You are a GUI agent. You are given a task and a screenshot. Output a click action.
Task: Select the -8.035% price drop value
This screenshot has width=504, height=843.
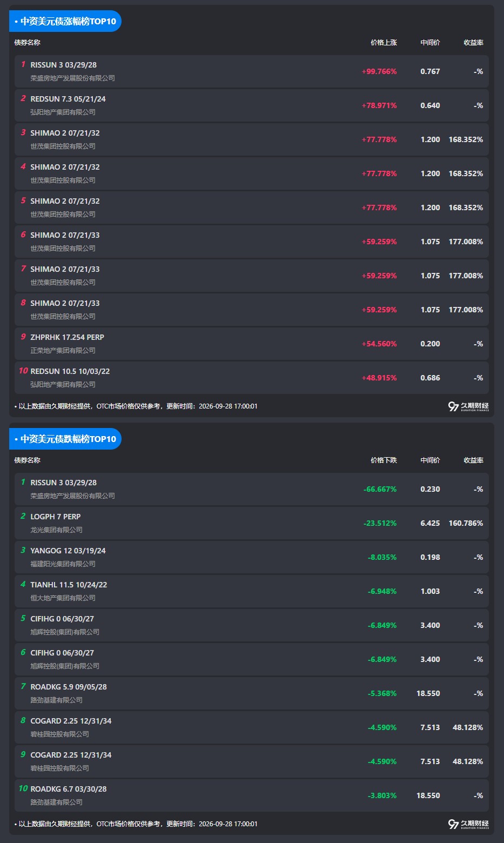tap(382, 557)
